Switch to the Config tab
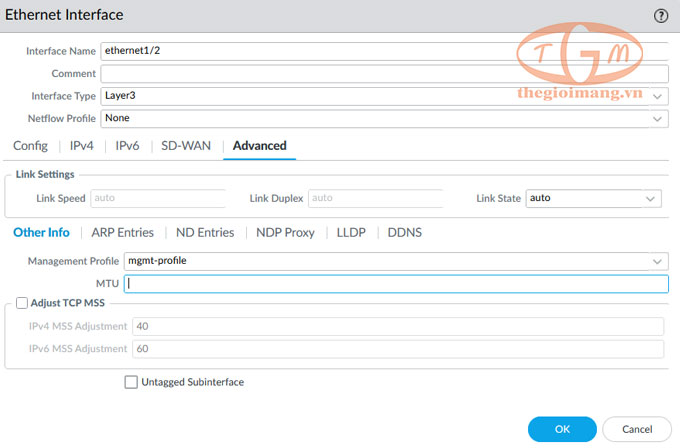 click(30, 146)
